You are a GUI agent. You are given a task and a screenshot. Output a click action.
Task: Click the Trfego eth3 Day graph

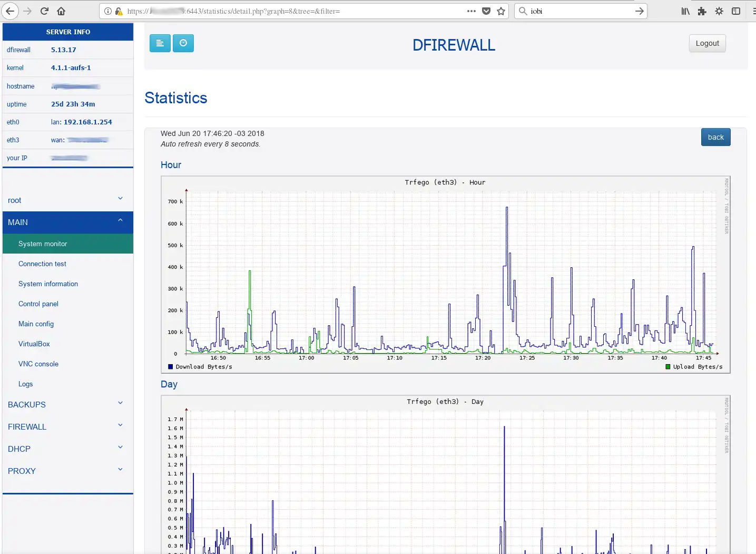click(x=445, y=474)
